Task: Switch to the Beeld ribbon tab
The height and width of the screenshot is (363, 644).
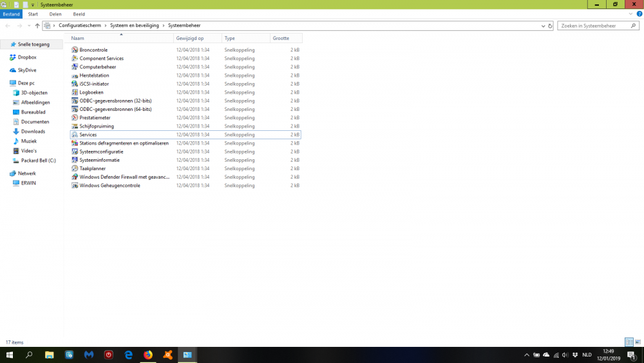Action: pyautogui.click(x=79, y=14)
